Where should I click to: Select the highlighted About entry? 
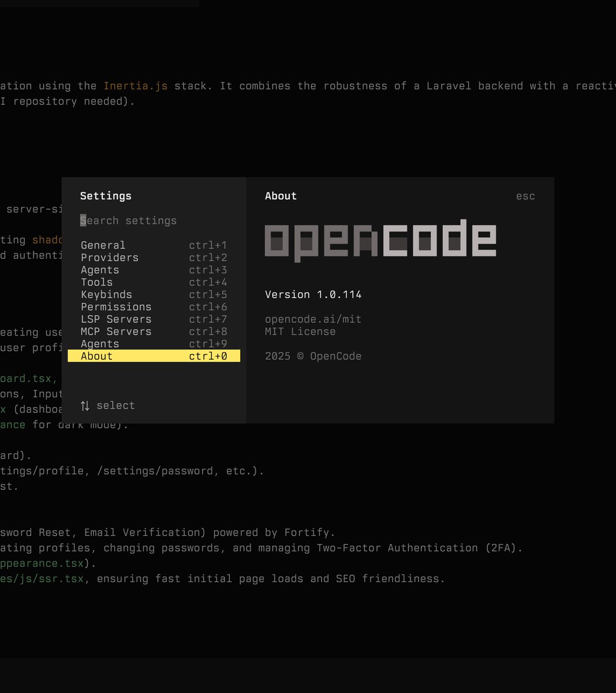click(x=96, y=356)
